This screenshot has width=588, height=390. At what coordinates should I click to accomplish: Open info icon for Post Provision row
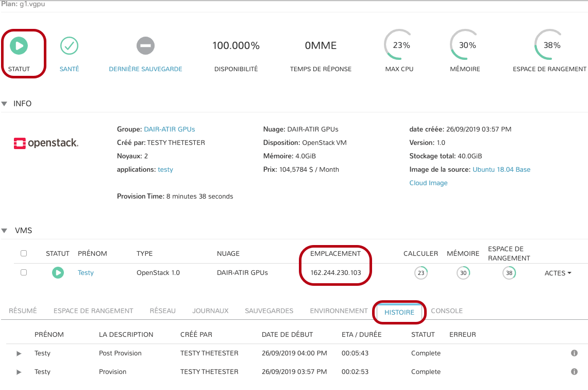click(x=574, y=353)
